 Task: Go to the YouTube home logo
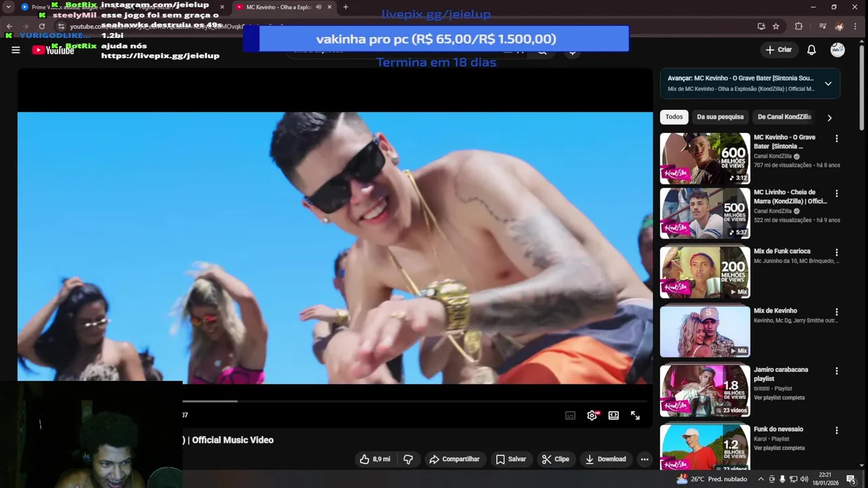[x=53, y=50]
